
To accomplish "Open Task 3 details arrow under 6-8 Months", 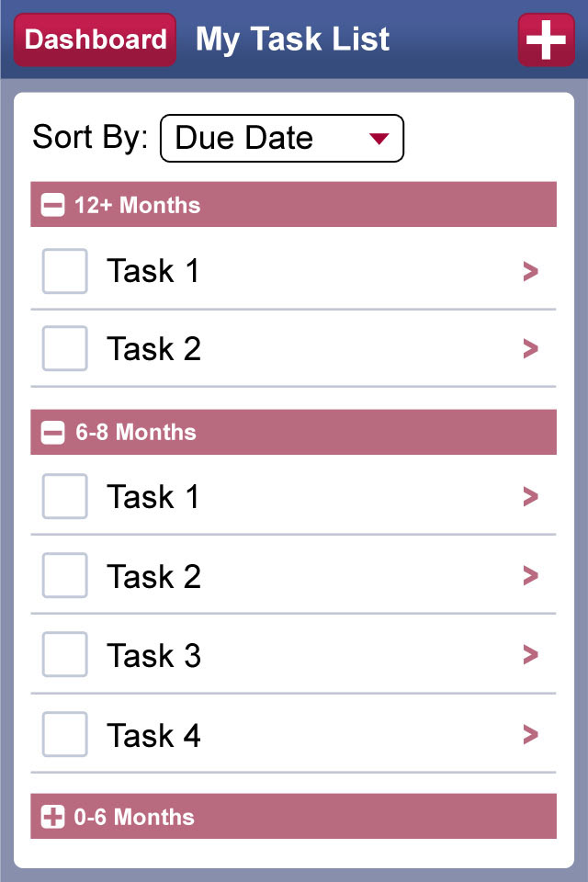I will click(530, 655).
